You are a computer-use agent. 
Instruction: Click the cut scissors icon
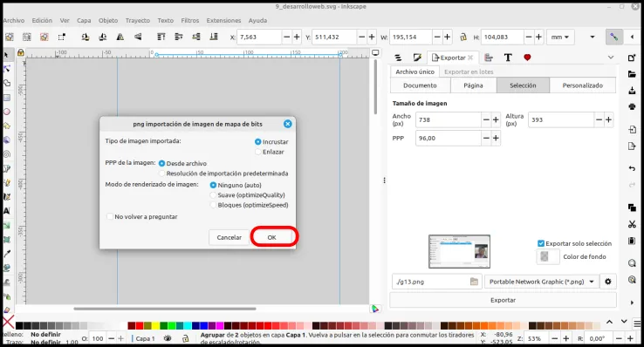tap(632, 224)
